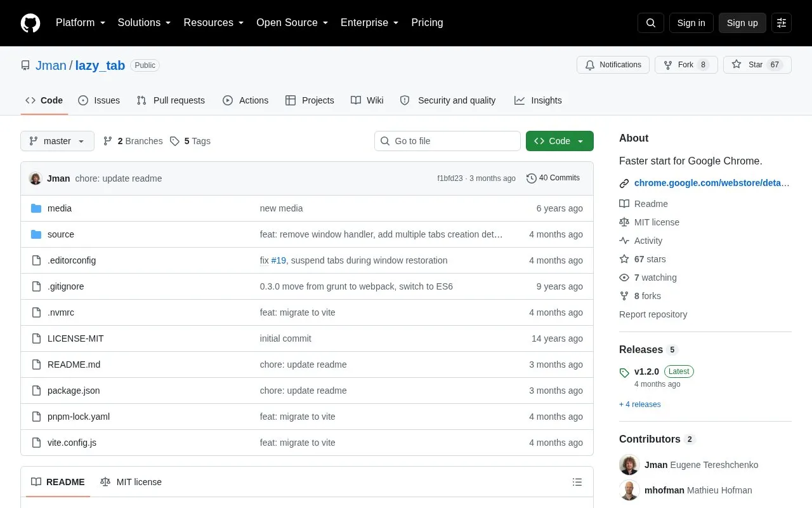View Jman contributor avatar
Image resolution: width=812 pixels, height=508 pixels.
coord(629,465)
